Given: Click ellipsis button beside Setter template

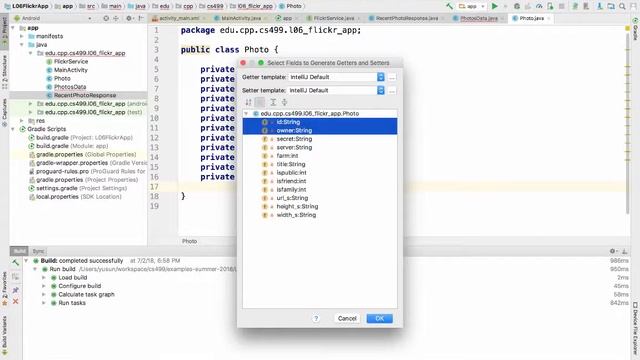Looking at the screenshot, I should (392, 91).
